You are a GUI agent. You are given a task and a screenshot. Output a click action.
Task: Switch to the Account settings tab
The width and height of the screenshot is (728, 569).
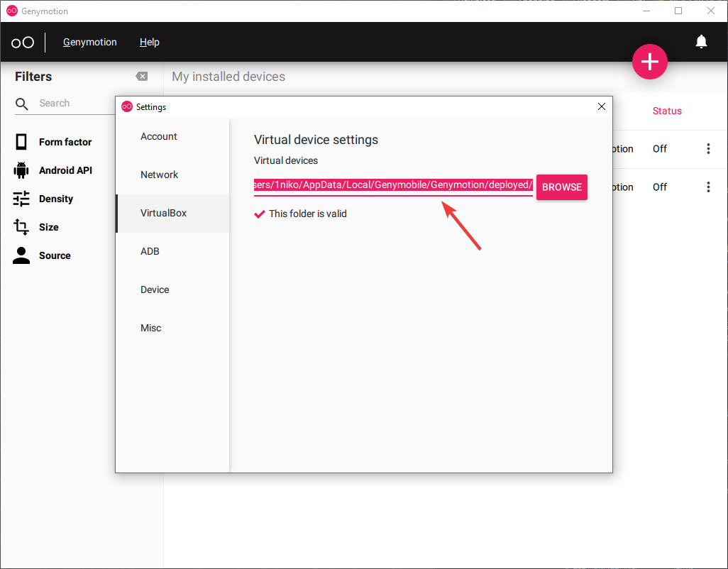pyautogui.click(x=159, y=136)
